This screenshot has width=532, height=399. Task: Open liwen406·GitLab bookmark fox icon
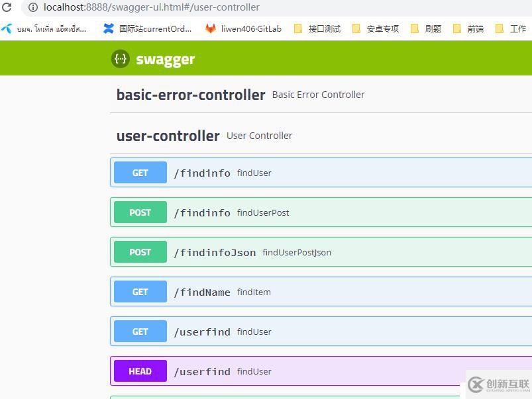[211, 29]
